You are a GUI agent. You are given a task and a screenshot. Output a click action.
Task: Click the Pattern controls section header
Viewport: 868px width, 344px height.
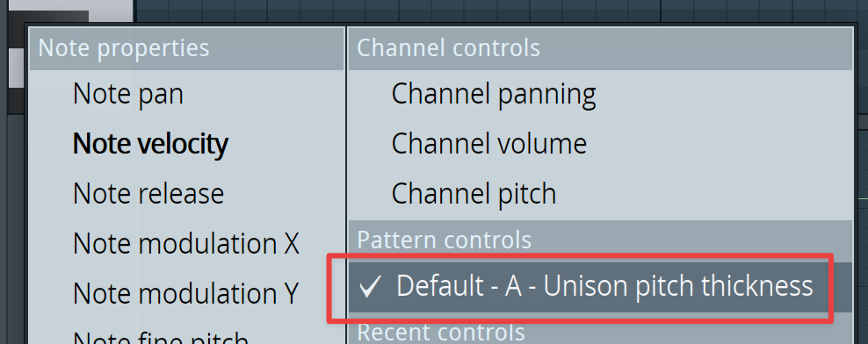(600, 240)
